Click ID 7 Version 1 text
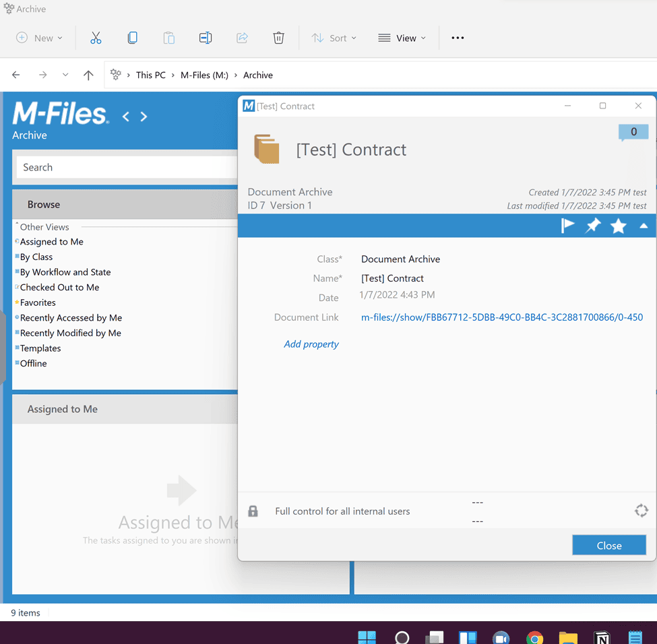Viewport: 657px width, 644px height. coord(280,205)
